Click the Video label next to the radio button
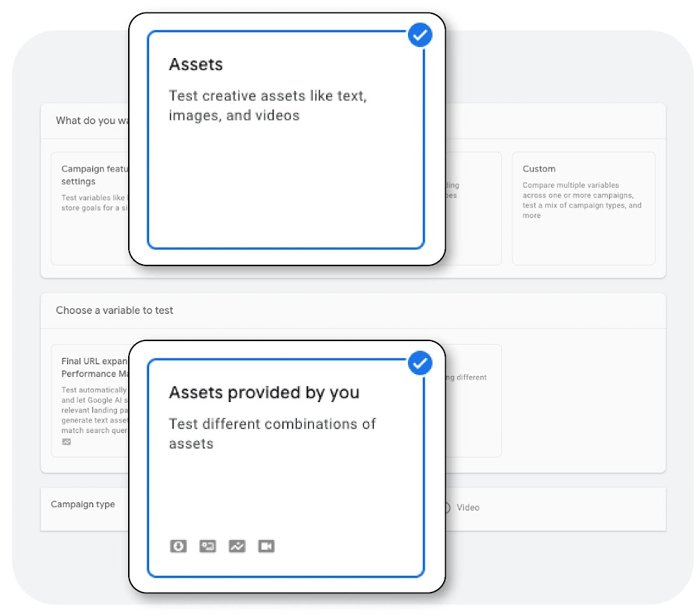Image resolution: width=700 pixels, height=615 pixels. point(468,507)
